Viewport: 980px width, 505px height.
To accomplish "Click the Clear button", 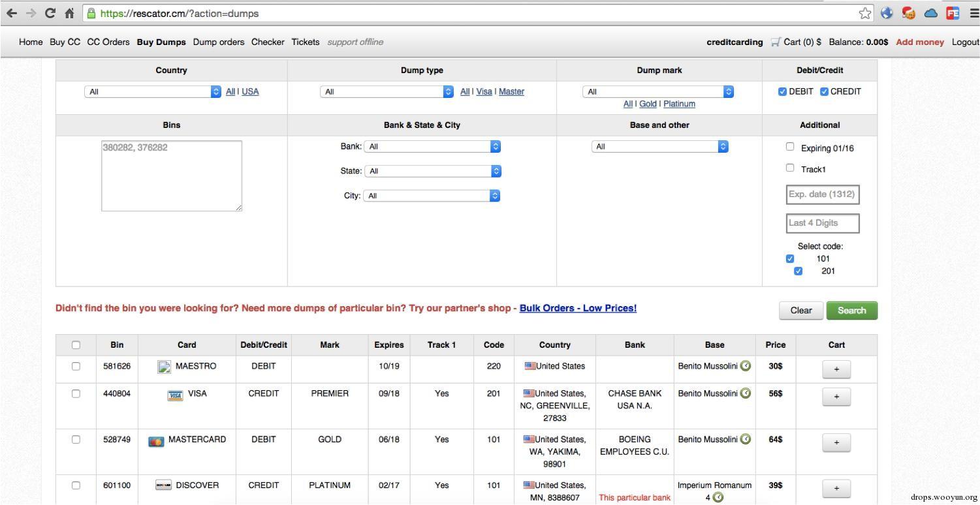I will [x=801, y=311].
